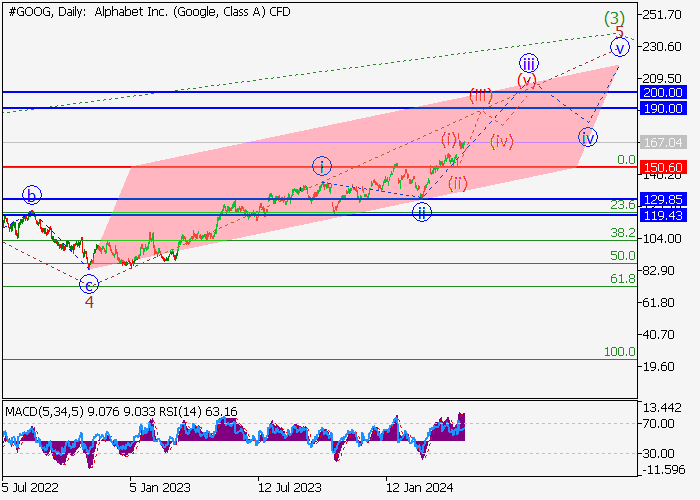Click the red '(i)' subwave label
The height and width of the screenshot is (500, 700).
[449, 140]
